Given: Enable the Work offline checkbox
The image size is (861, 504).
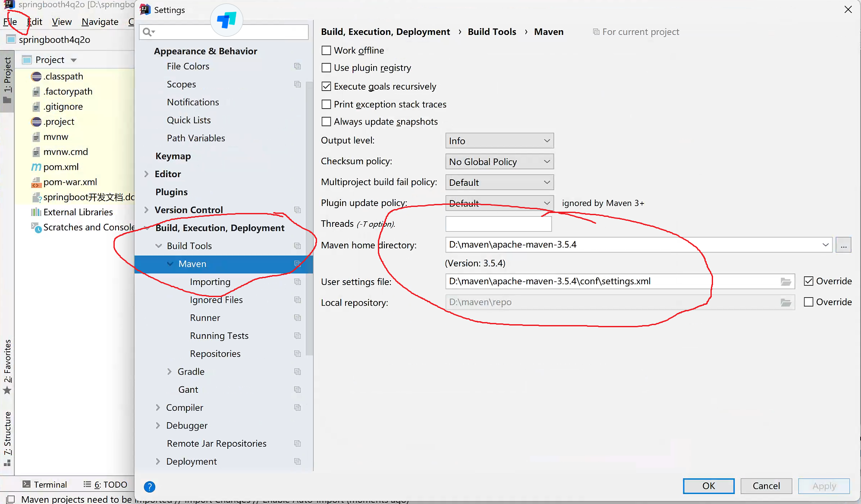Looking at the screenshot, I should pos(327,50).
